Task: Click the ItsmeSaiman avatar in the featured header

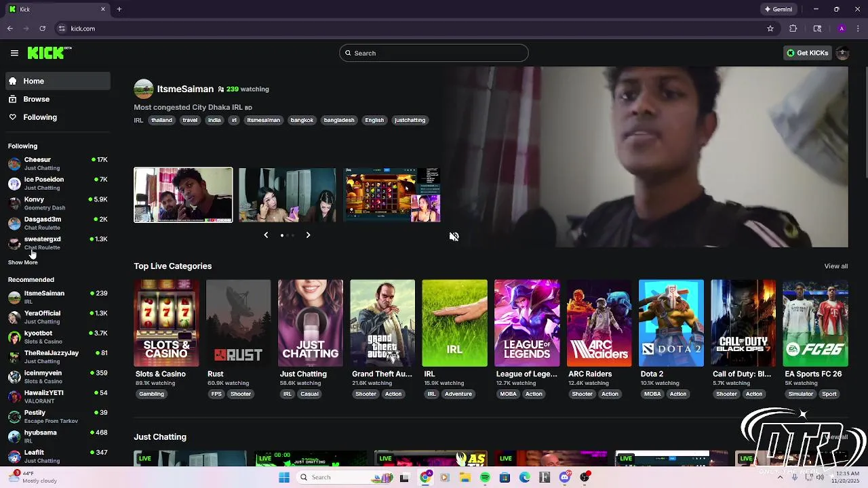Action: pyautogui.click(x=144, y=89)
